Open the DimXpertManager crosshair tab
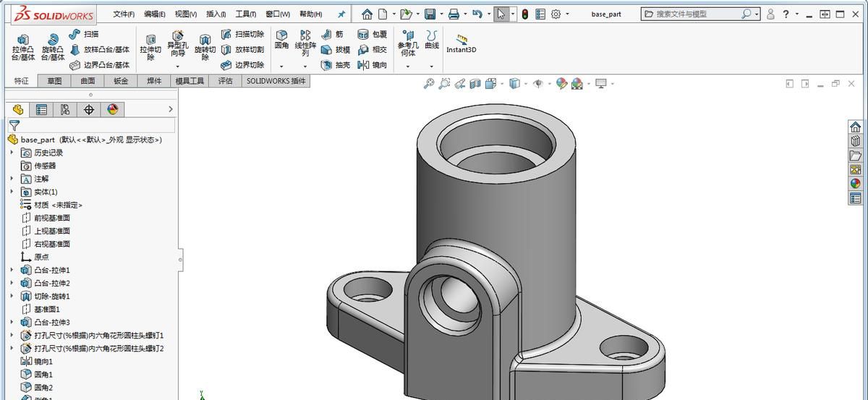The width and height of the screenshot is (868, 400). [x=89, y=109]
